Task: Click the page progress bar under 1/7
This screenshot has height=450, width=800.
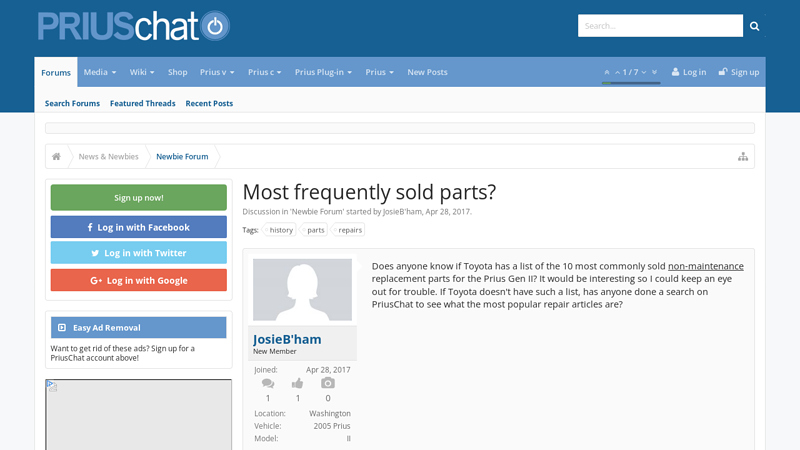Action: pos(631,83)
